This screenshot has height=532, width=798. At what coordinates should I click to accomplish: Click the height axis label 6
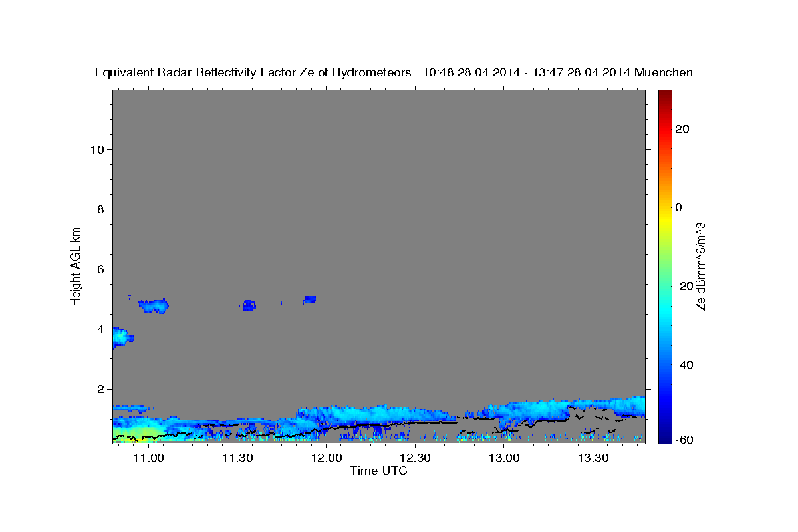click(x=100, y=269)
